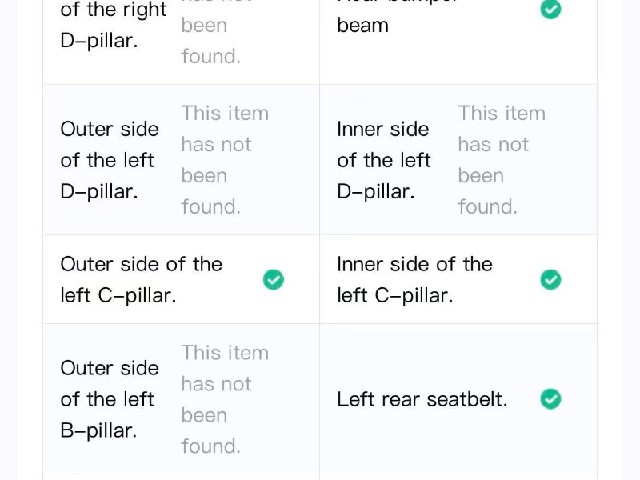Click 'This item has not been found' for Outer left D-pillar
Screen dimensions: 640x480
click(x=225, y=160)
